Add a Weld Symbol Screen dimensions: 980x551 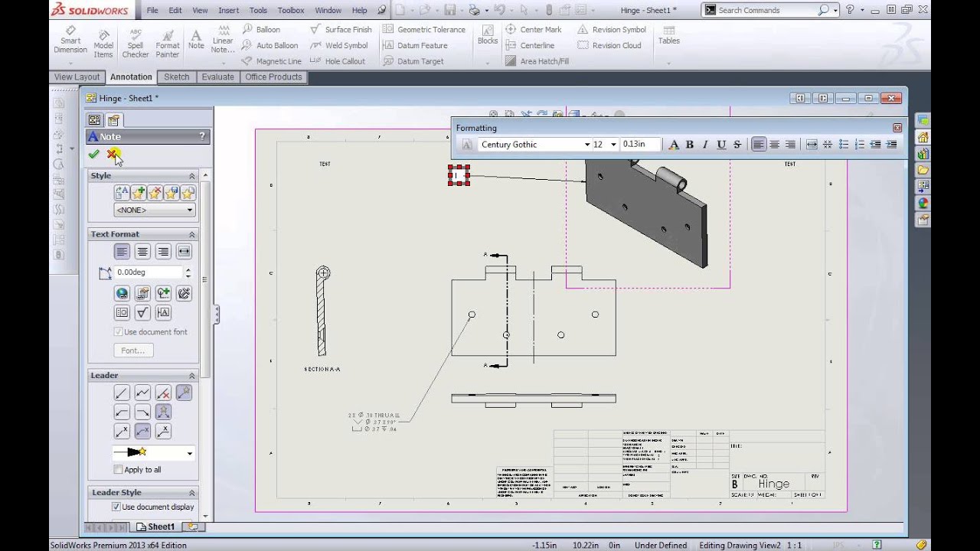339,45
